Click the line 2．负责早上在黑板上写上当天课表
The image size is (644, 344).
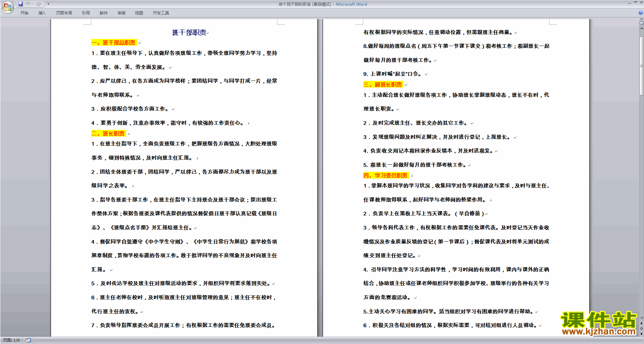pos(424,214)
